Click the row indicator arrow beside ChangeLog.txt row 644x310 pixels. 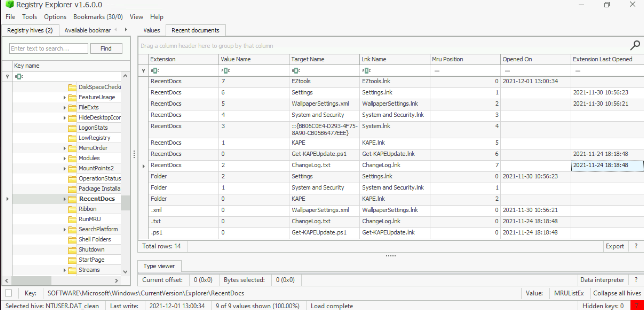pyautogui.click(x=144, y=166)
